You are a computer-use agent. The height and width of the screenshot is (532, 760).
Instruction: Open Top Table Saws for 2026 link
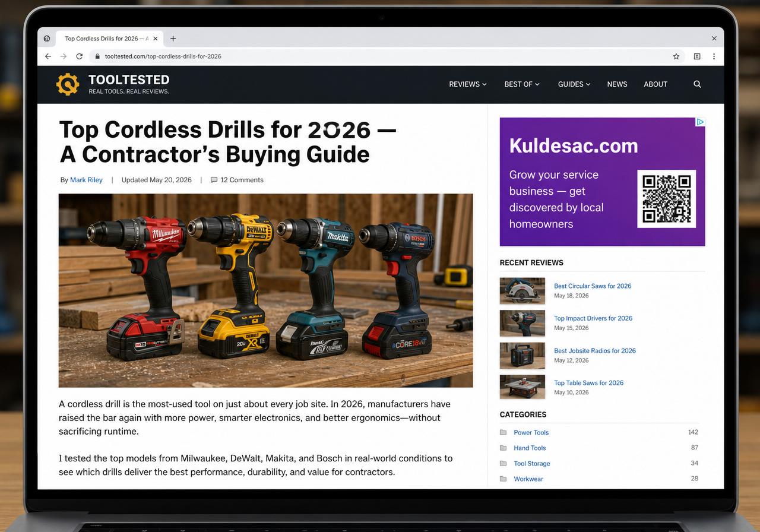coord(588,383)
